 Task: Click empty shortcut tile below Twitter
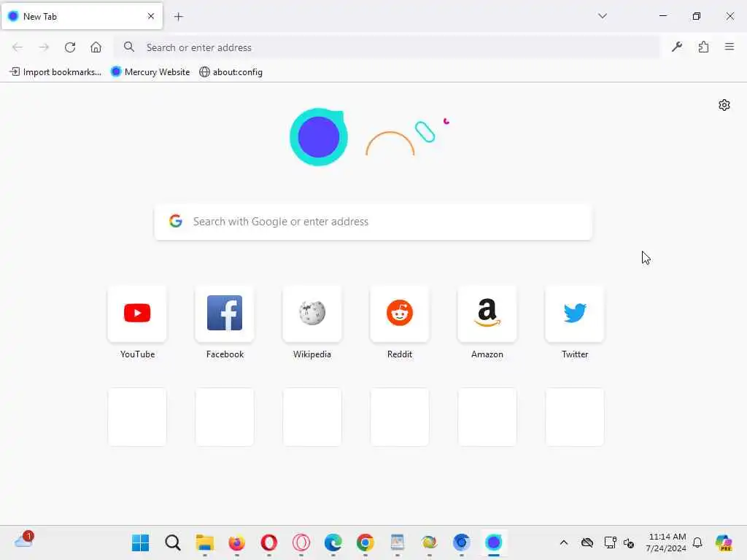coord(575,417)
